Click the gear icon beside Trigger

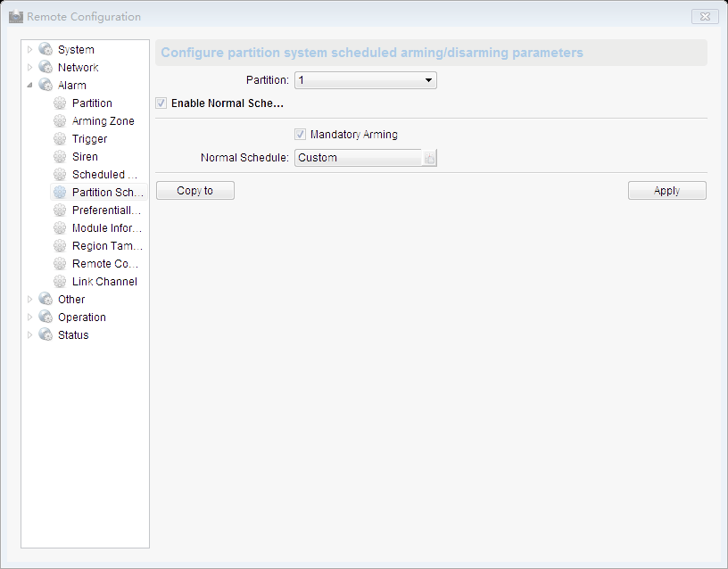click(60, 138)
